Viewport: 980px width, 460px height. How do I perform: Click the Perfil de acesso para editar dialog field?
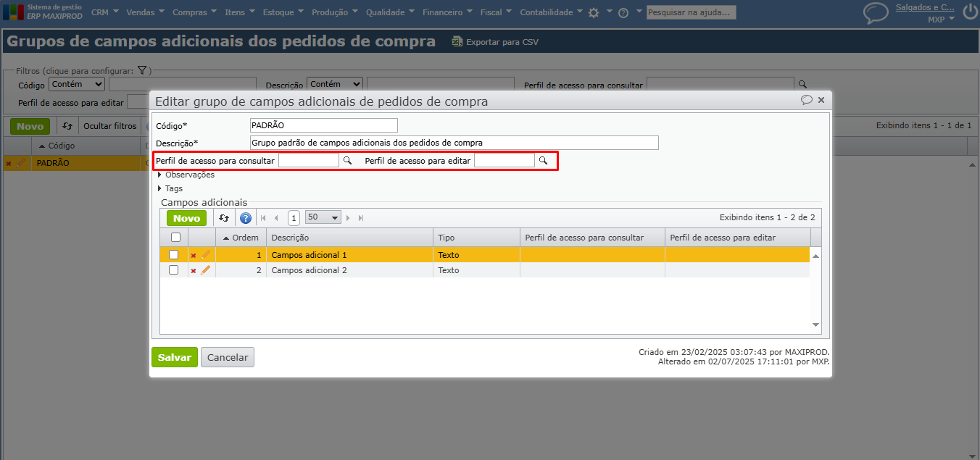(504, 161)
